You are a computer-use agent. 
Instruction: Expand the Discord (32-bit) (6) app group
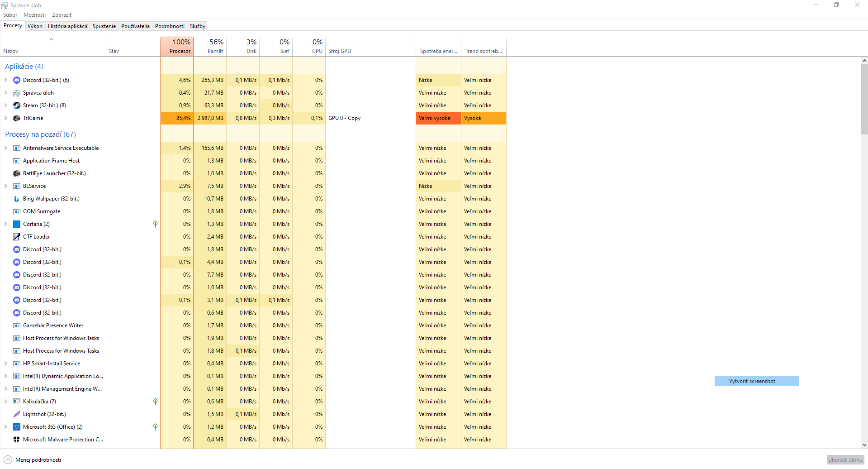click(5, 80)
